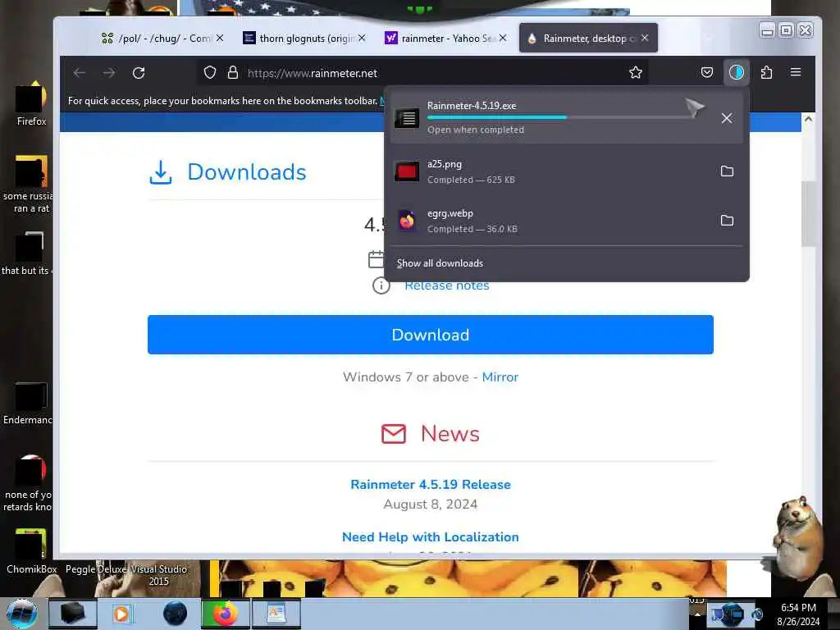Click the News envelope icon
Screen dimensions: 840x630
coord(393,433)
